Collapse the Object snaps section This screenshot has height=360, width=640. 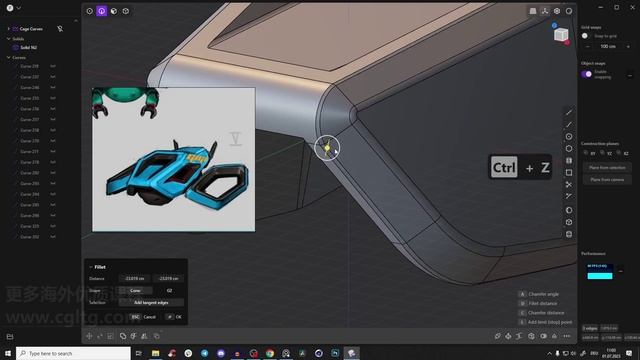click(630, 76)
